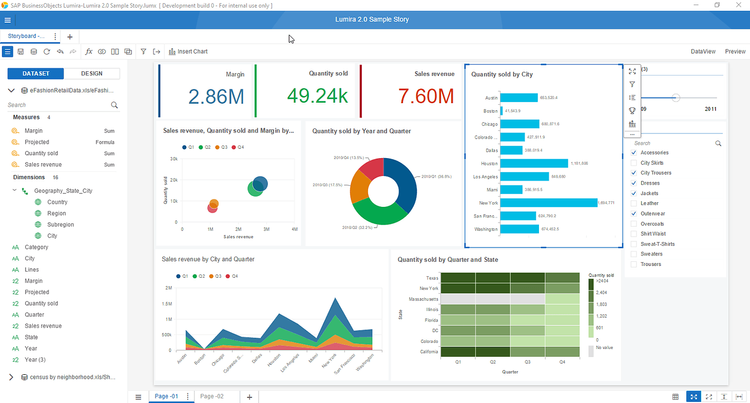Click the search magnifier in dataset panel
This screenshot has height=403, width=750.
[x=114, y=105]
